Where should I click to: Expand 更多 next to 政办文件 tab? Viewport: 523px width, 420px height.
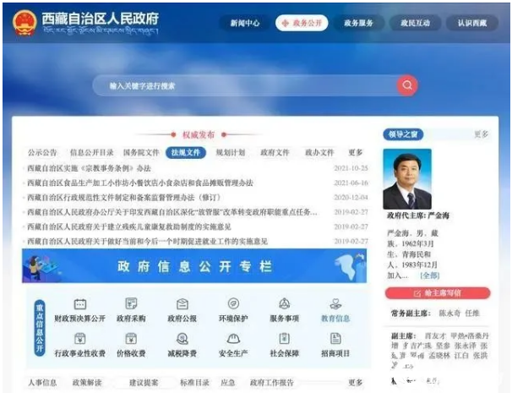[x=356, y=153]
